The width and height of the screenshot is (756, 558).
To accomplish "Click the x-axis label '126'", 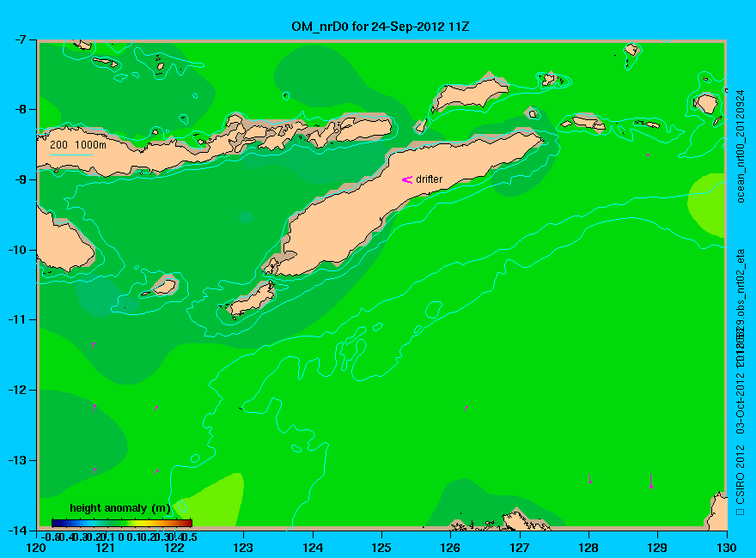I will coord(451,548).
